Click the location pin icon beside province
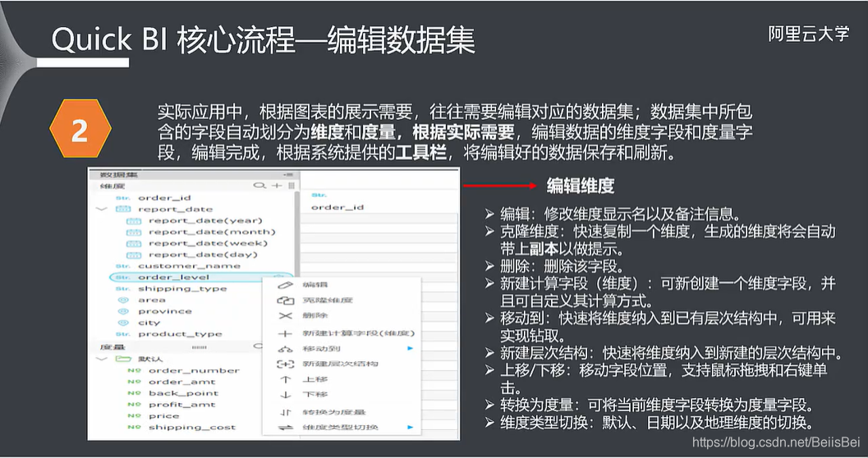The image size is (868, 458). [123, 311]
